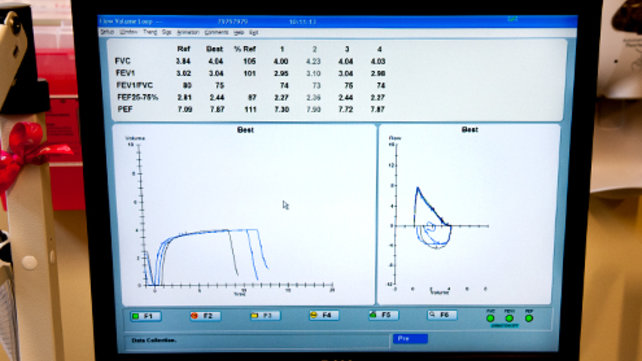Click the F5 button
The width and height of the screenshot is (642, 361).
[383, 315]
